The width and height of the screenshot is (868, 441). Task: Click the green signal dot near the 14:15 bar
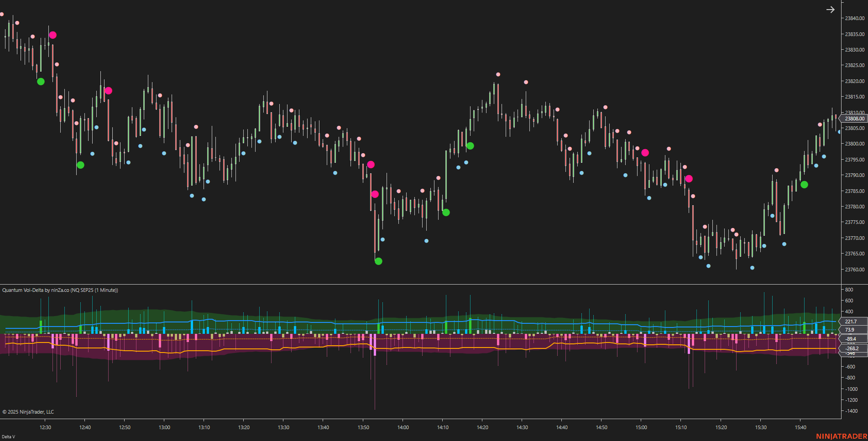click(470, 145)
